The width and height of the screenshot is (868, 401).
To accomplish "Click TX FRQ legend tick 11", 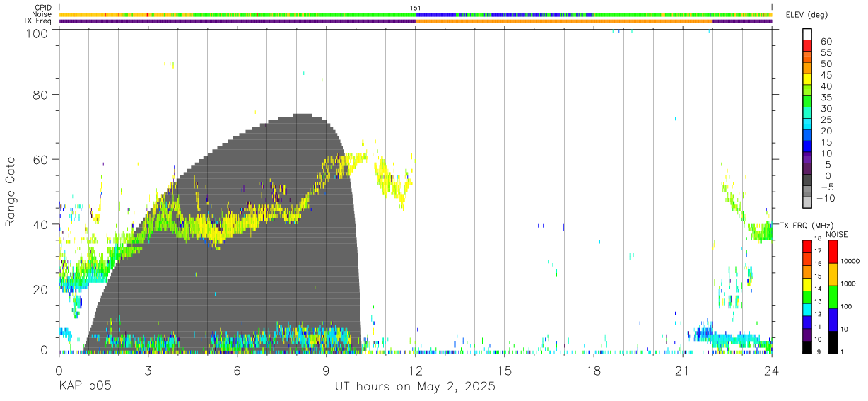I will click(x=818, y=327).
